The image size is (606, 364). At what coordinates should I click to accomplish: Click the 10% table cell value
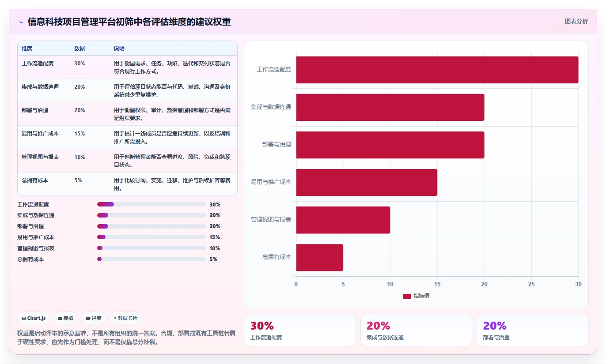[x=80, y=157]
